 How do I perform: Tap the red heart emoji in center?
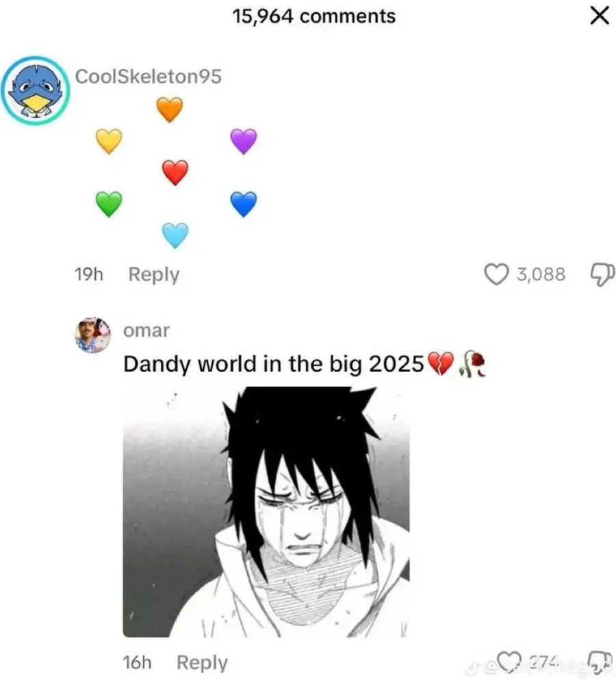click(x=175, y=172)
